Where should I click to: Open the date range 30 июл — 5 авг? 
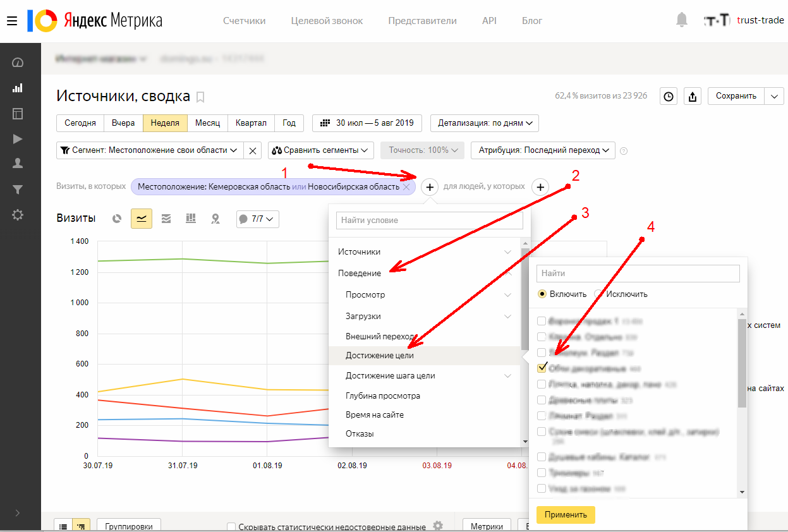[367, 123]
